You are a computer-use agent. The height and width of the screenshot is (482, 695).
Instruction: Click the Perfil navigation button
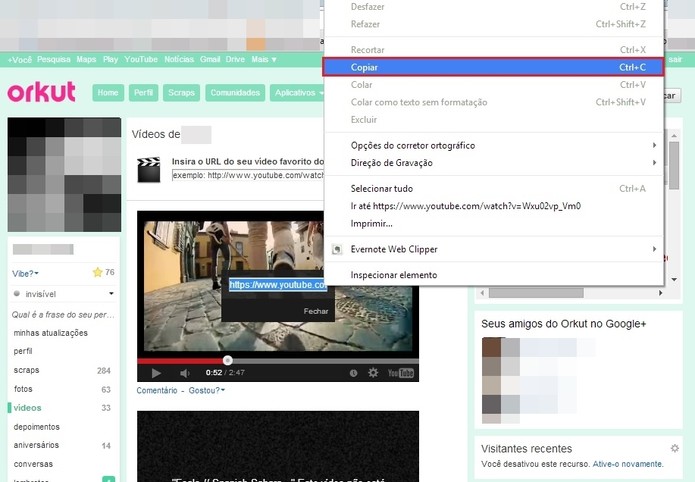(x=144, y=93)
